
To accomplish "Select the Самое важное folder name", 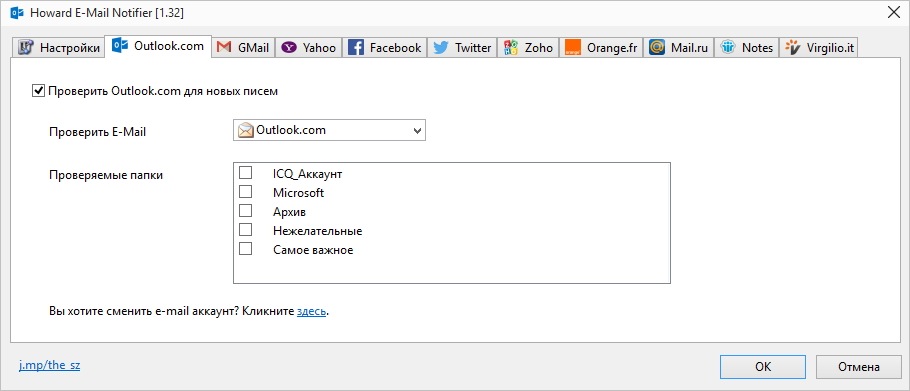I will coord(313,250).
